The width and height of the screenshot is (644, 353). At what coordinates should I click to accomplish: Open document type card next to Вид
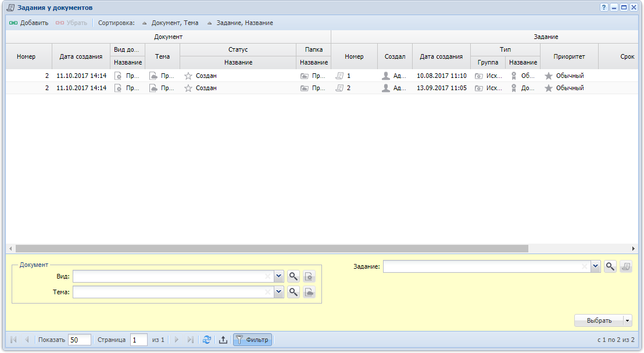tap(309, 277)
